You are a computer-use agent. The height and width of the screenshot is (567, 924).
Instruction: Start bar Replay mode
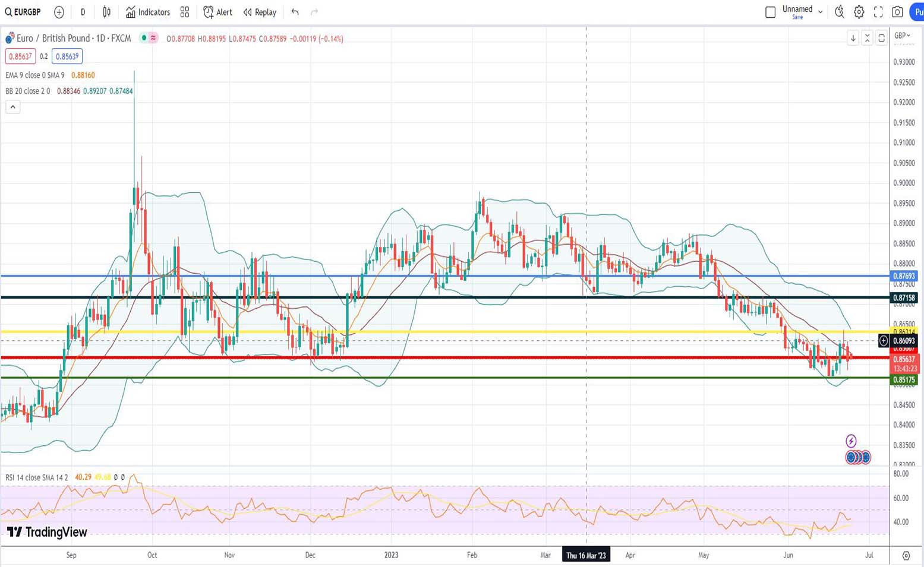click(260, 12)
